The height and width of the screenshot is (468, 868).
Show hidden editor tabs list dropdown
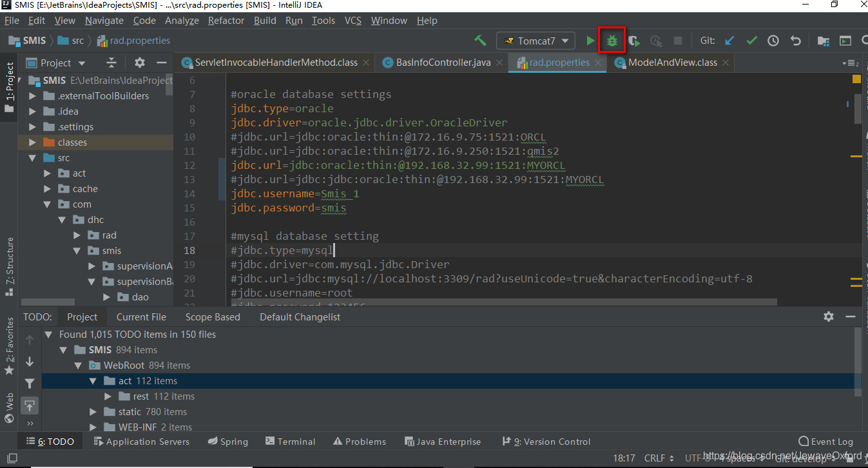[x=851, y=63]
